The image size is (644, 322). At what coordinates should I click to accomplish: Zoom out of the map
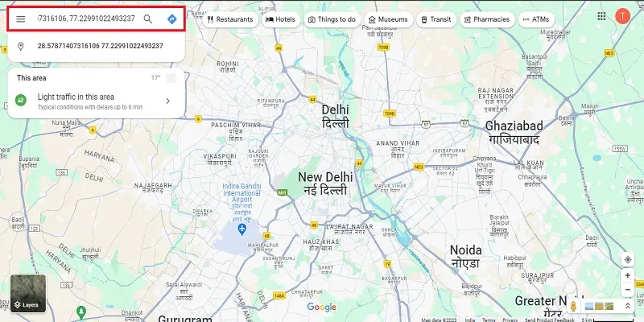pos(628,290)
